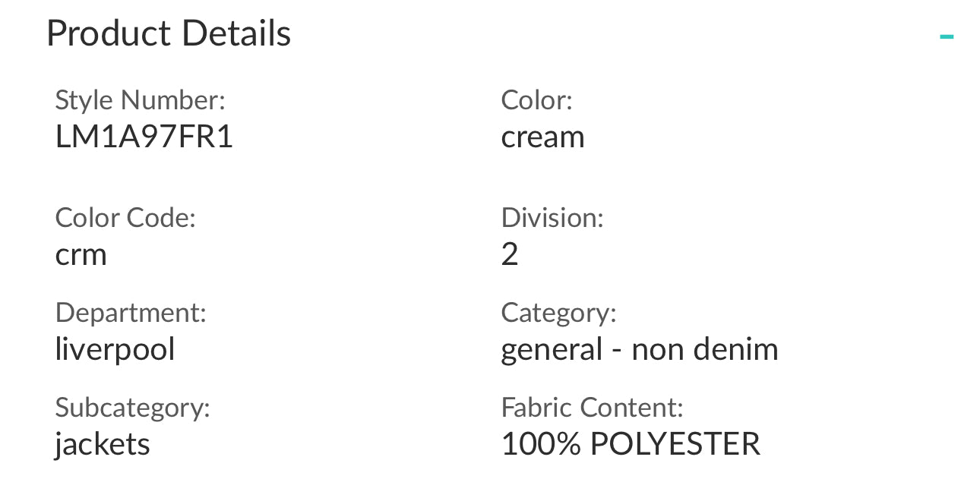Select the division value 2
The height and width of the screenshot is (479, 980).
(510, 255)
